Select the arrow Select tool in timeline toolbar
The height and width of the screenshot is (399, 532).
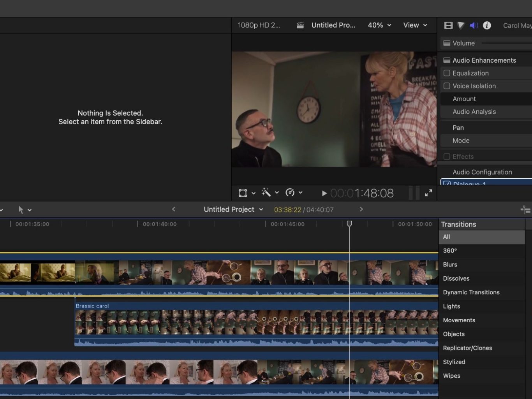click(21, 210)
